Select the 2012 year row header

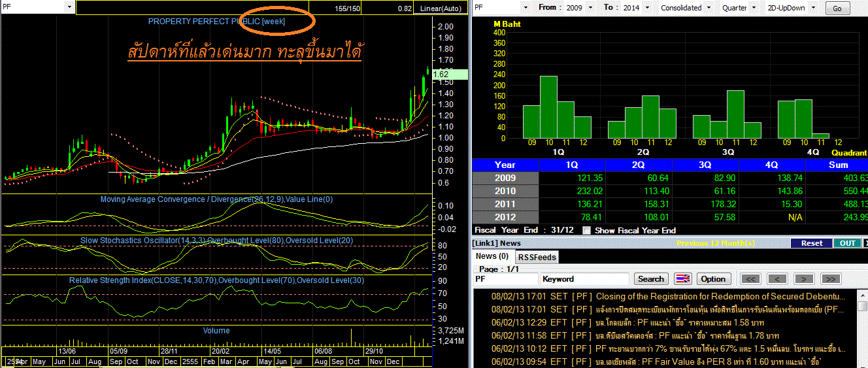(505, 217)
